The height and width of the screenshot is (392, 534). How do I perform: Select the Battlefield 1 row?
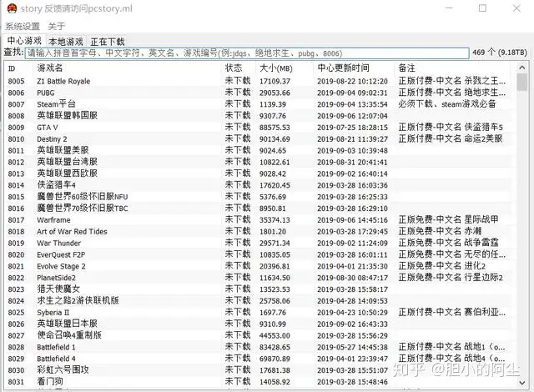[258, 347]
